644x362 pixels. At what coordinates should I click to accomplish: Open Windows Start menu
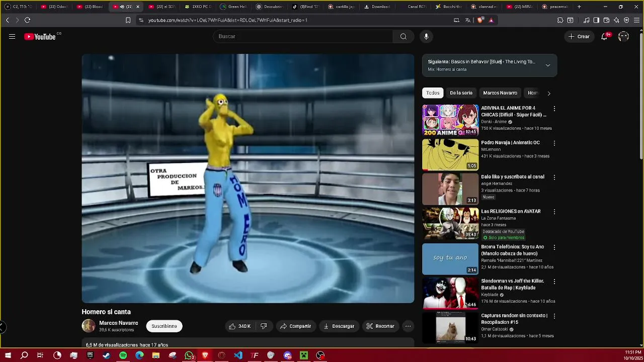(x=8, y=355)
